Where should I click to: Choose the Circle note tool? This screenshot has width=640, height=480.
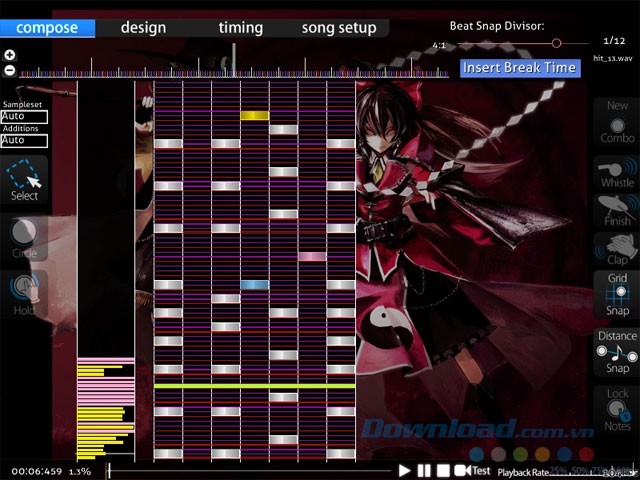24,238
